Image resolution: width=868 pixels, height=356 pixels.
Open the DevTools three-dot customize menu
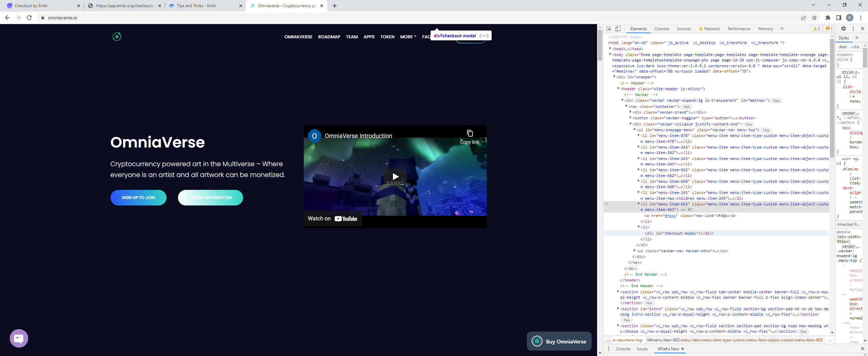853,29
